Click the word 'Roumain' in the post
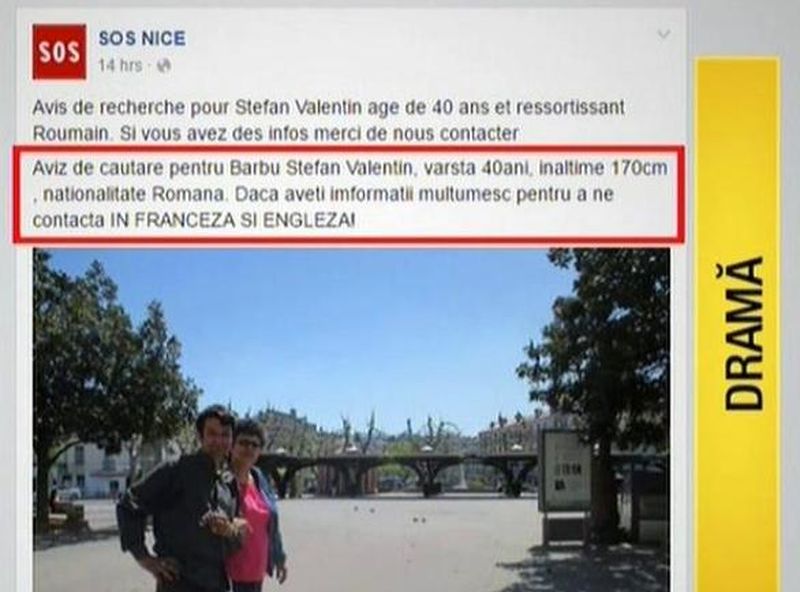Viewport: 800px width, 592px height. [x=71, y=134]
